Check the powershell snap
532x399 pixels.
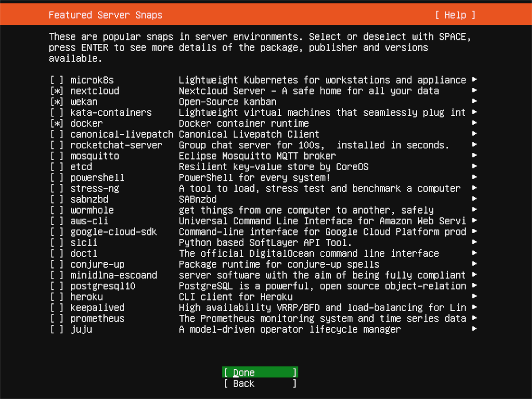[58, 177]
